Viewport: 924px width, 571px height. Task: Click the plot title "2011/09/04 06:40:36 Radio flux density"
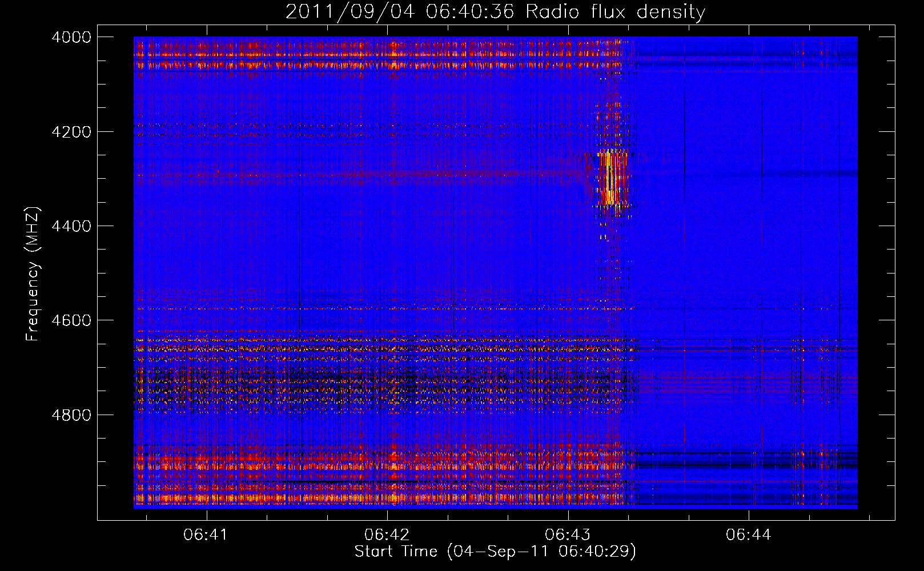coord(495,11)
